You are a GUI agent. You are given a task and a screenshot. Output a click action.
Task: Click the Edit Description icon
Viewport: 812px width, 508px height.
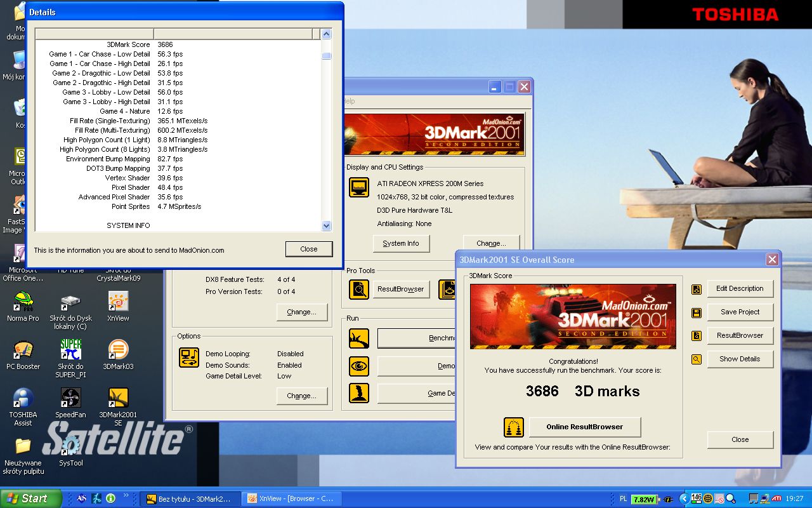tap(697, 289)
